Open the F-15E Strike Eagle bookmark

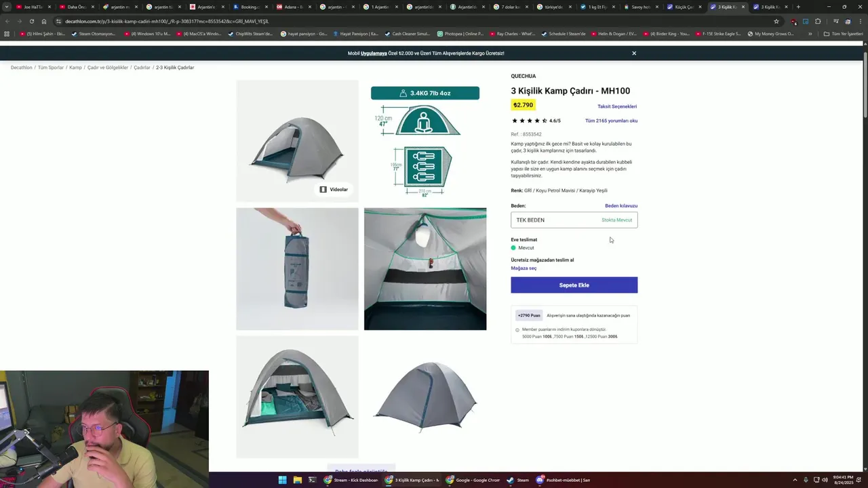[718, 34]
